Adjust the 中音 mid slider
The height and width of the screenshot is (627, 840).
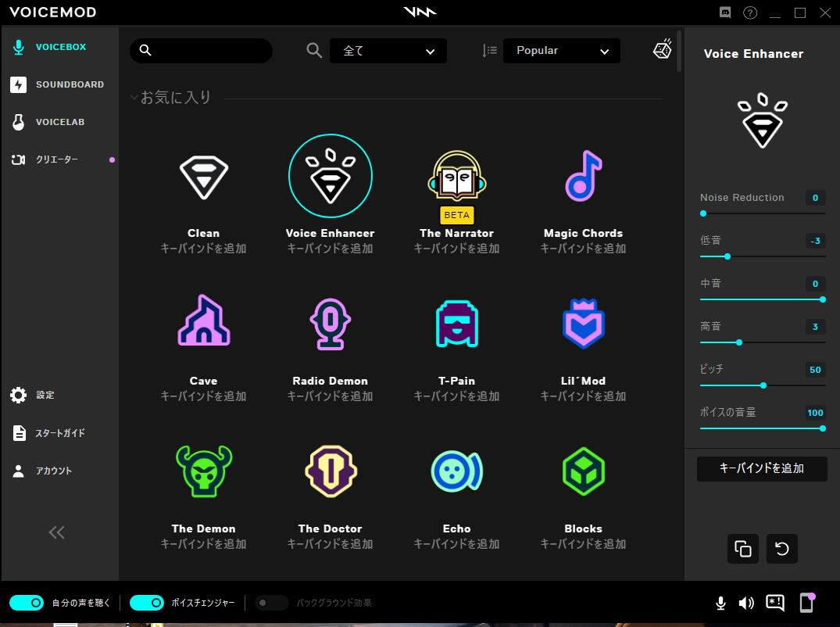pos(763,299)
